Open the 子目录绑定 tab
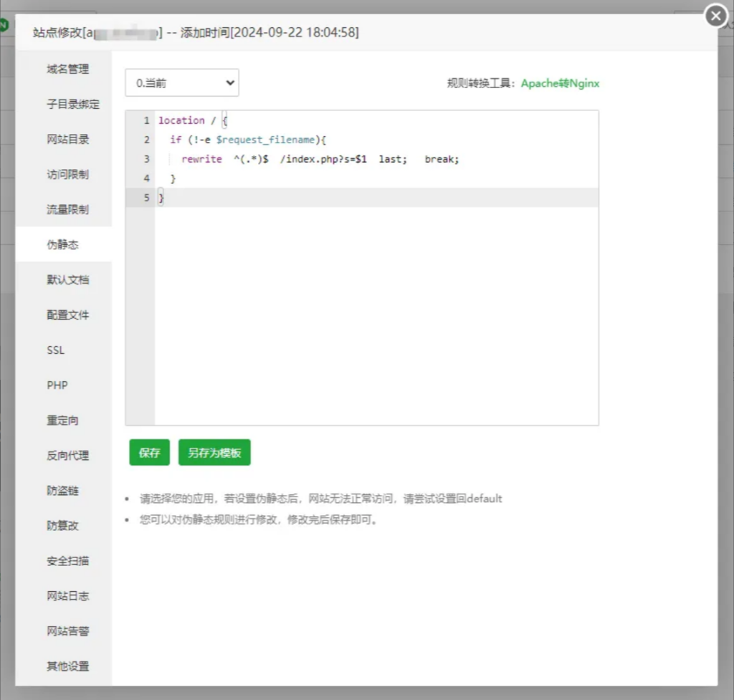The height and width of the screenshot is (700, 734). pos(64,104)
